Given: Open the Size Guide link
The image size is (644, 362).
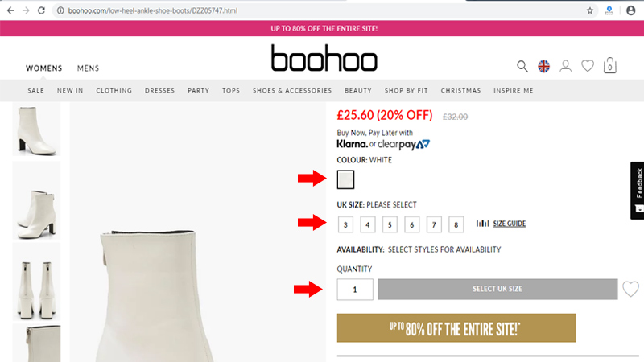Looking at the screenshot, I should click(510, 224).
